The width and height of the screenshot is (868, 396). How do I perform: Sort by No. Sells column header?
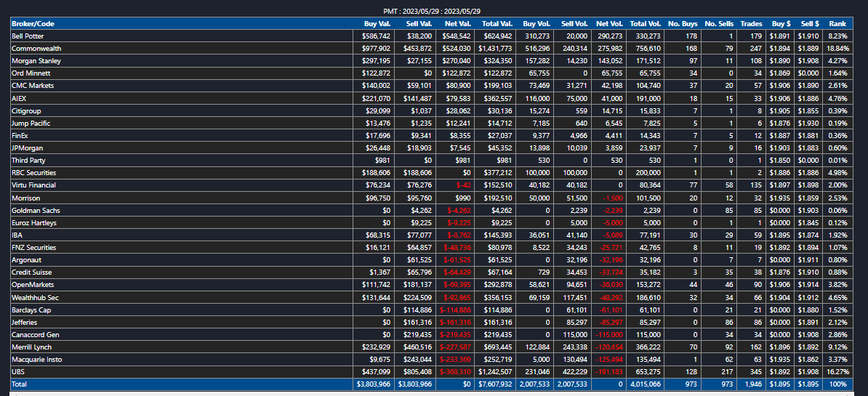tap(719, 24)
